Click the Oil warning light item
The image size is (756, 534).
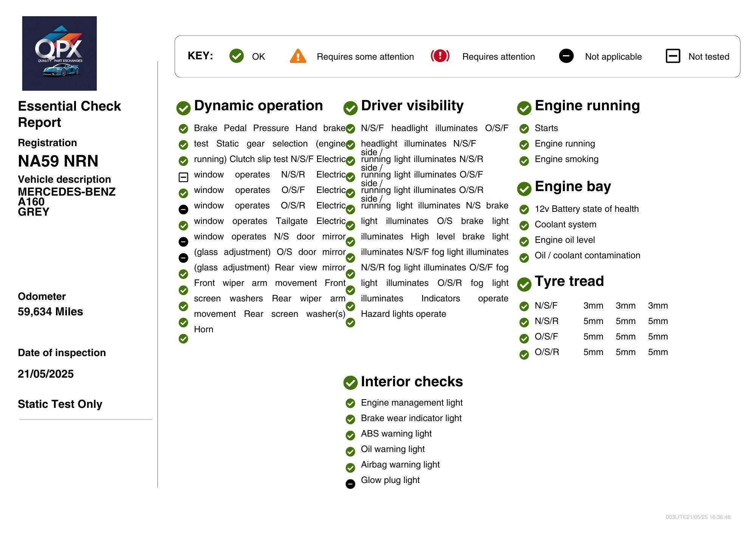point(393,449)
